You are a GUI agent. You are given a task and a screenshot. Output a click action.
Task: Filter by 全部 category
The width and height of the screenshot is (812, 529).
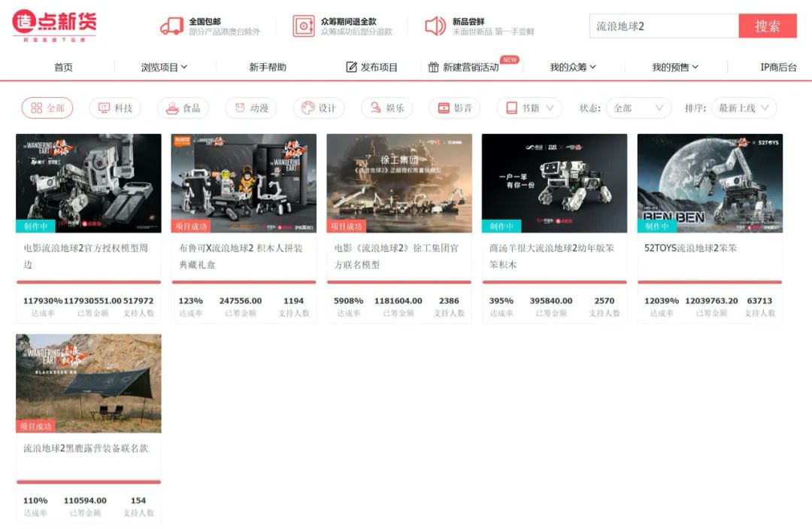click(47, 108)
